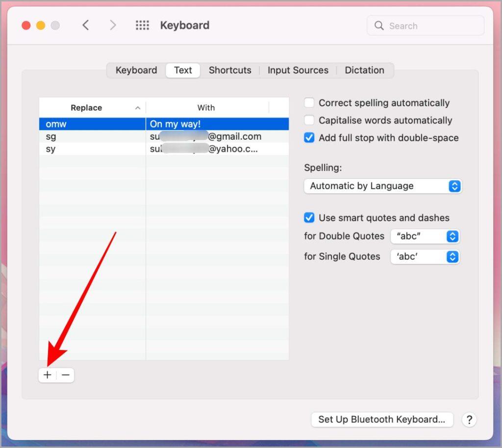The height and width of the screenshot is (448, 502).
Task: Select the Text tab
Action: coord(183,70)
